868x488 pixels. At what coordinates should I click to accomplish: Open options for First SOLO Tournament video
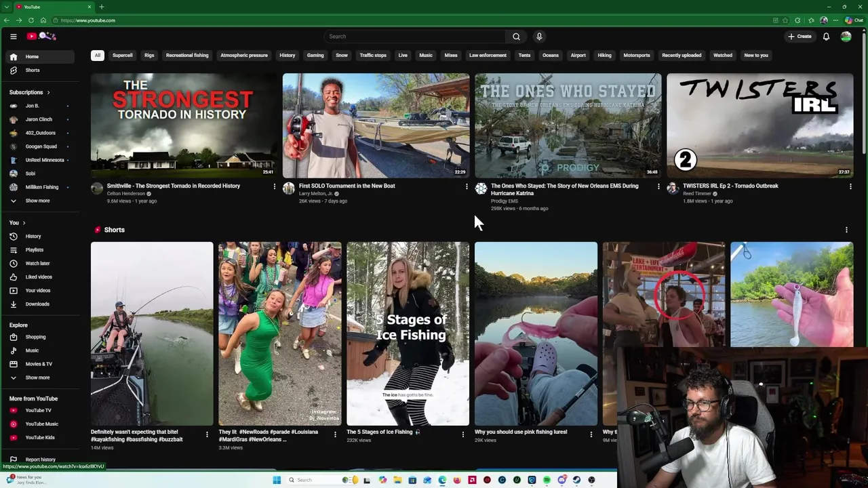point(467,186)
